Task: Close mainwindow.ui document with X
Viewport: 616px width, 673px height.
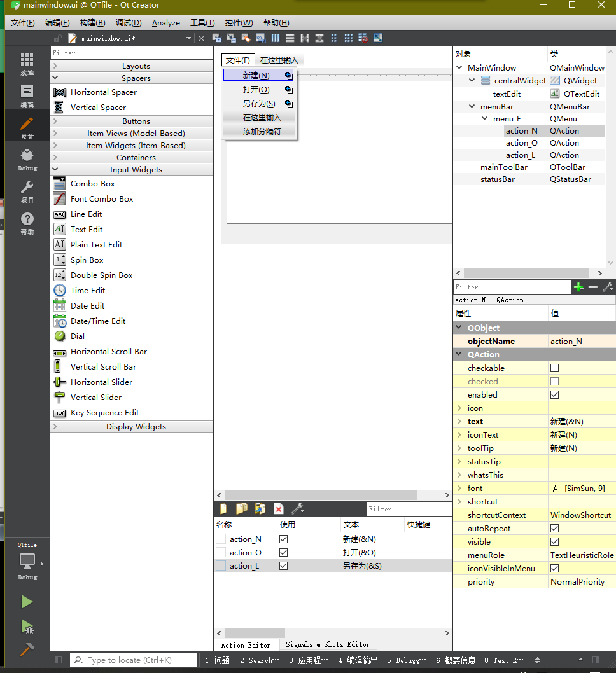Action: pos(201,38)
